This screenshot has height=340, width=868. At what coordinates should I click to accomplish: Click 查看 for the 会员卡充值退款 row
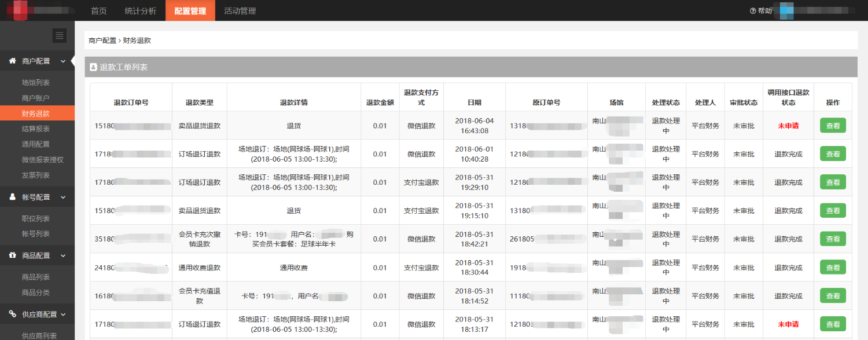833,296
